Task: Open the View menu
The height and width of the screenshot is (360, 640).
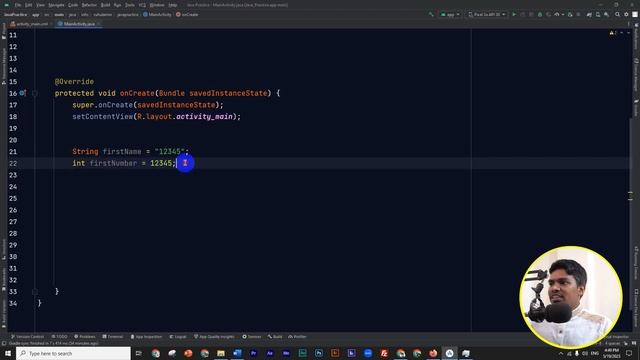Action: [x=40, y=5]
